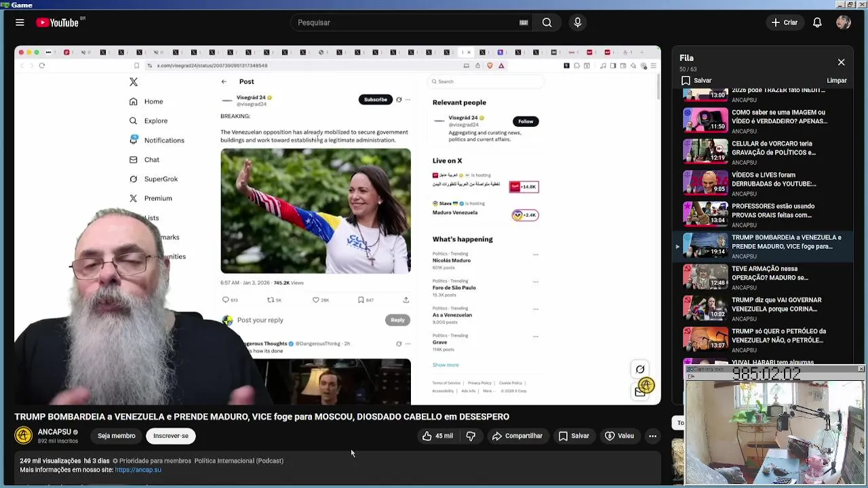Open the Show more trends link

tap(446, 365)
